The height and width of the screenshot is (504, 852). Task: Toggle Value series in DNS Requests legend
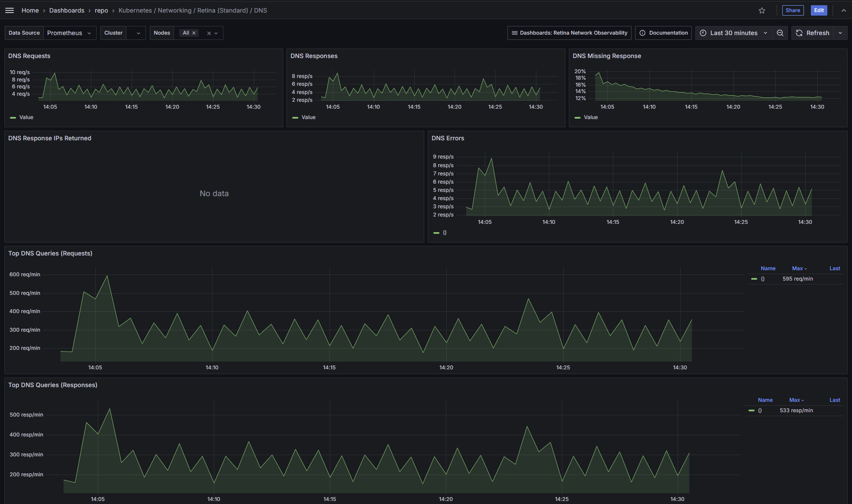tap(26, 117)
